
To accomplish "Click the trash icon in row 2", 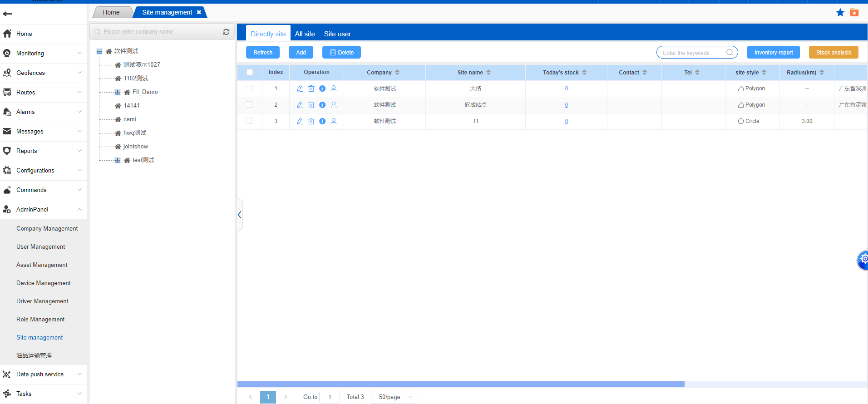I will click(x=311, y=105).
